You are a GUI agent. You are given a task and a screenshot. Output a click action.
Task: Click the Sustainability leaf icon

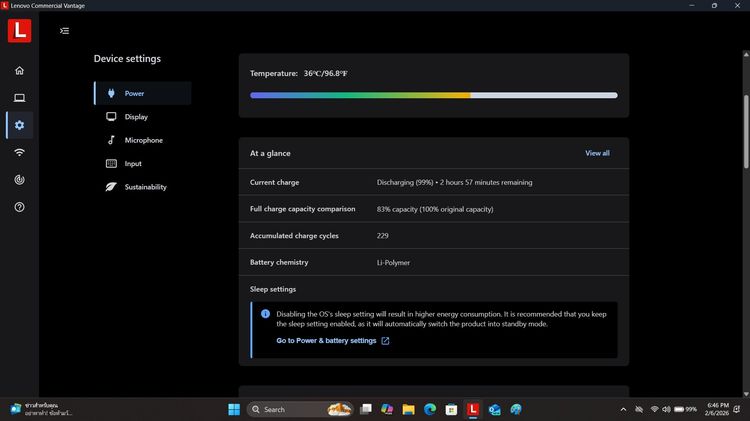(111, 187)
